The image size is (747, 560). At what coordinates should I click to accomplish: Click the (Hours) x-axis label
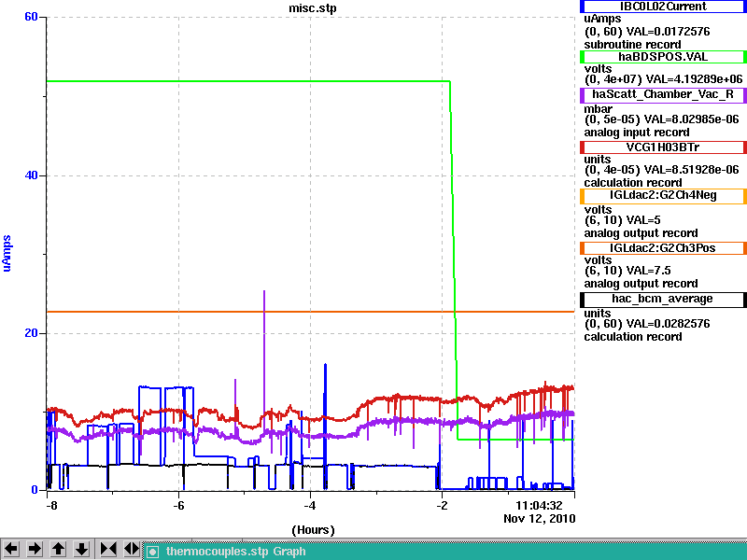coord(313,530)
